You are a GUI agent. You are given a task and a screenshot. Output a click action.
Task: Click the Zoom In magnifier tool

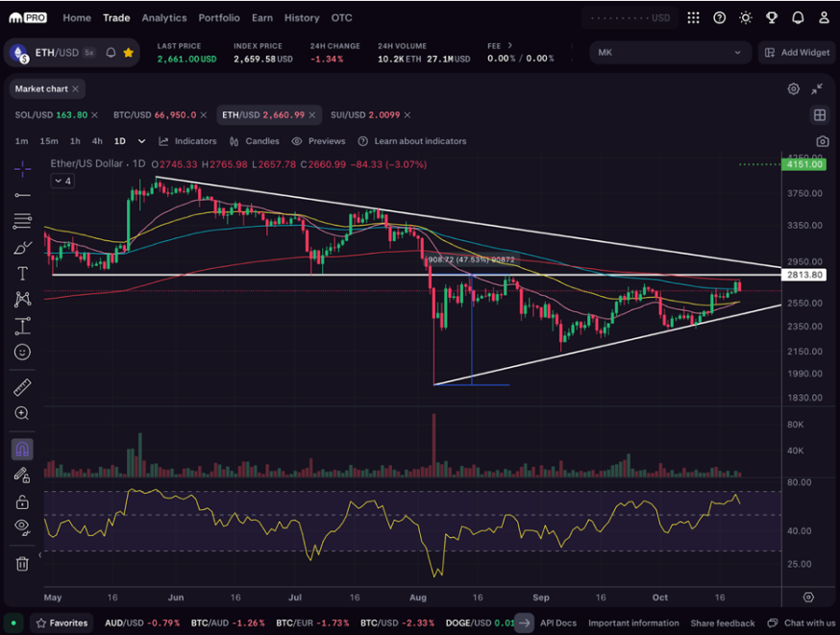(x=22, y=413)
